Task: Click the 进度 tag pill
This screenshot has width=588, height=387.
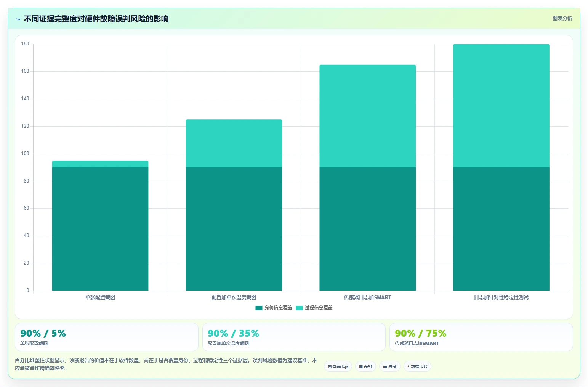Action: click(x=390, y=366)
